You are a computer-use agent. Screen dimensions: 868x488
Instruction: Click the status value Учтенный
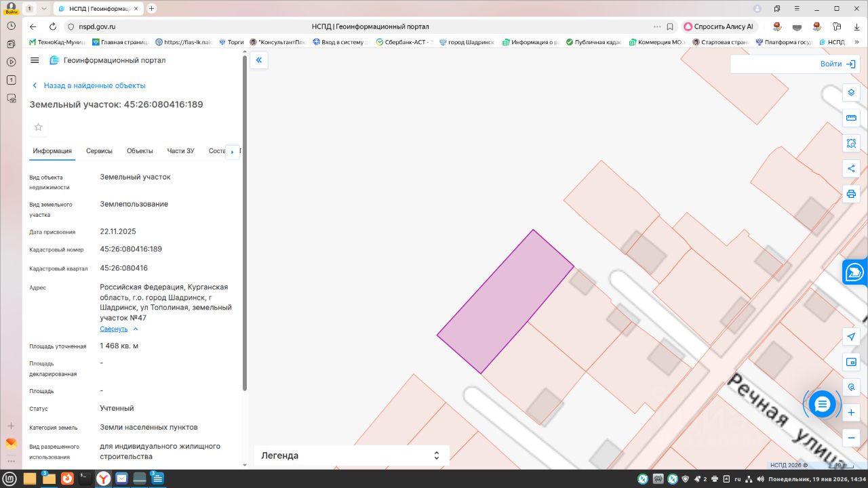(x=117, y=408)
